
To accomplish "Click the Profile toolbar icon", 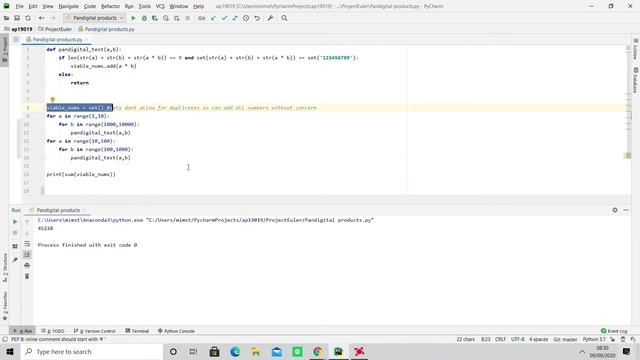I will pos(166,18).
